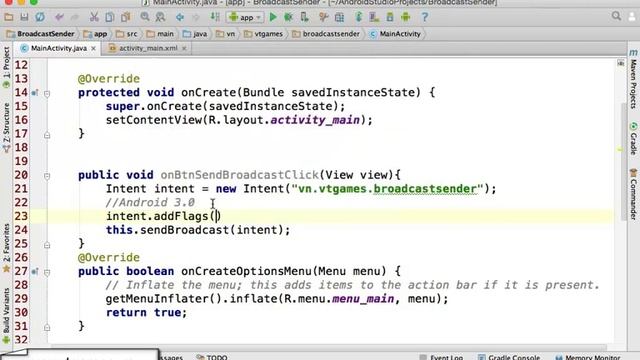This screenshot has width=640, height=360.
Task: Run the app with green play icon
Action: [273, 17]
